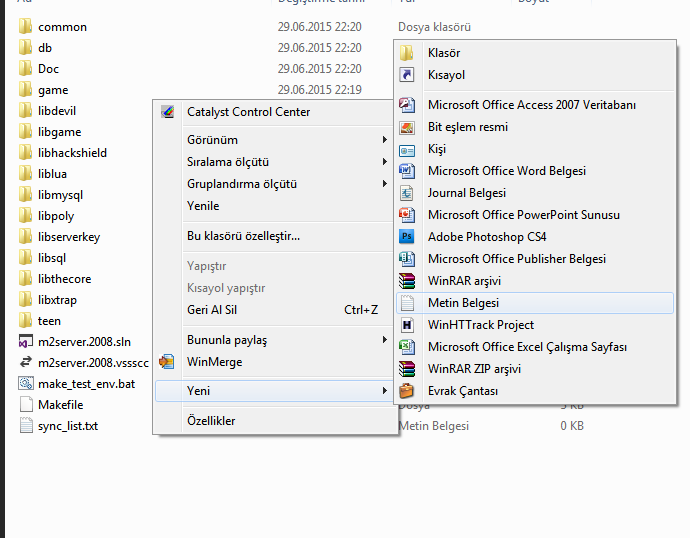This screenshot has width=690, height=538.
Task: Click the Evrak Çantası briefcase icon
Action: point(407,391)
